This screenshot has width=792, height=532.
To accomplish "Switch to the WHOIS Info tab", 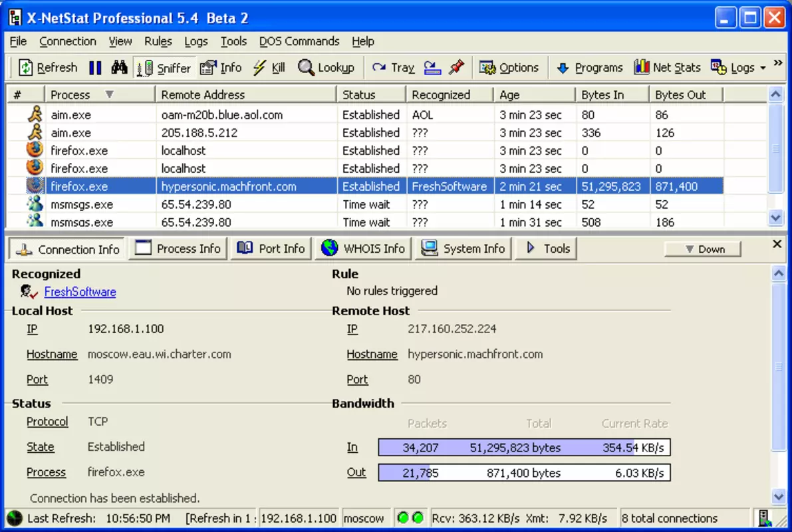I will pyautogui.click(x=362, y=249).
